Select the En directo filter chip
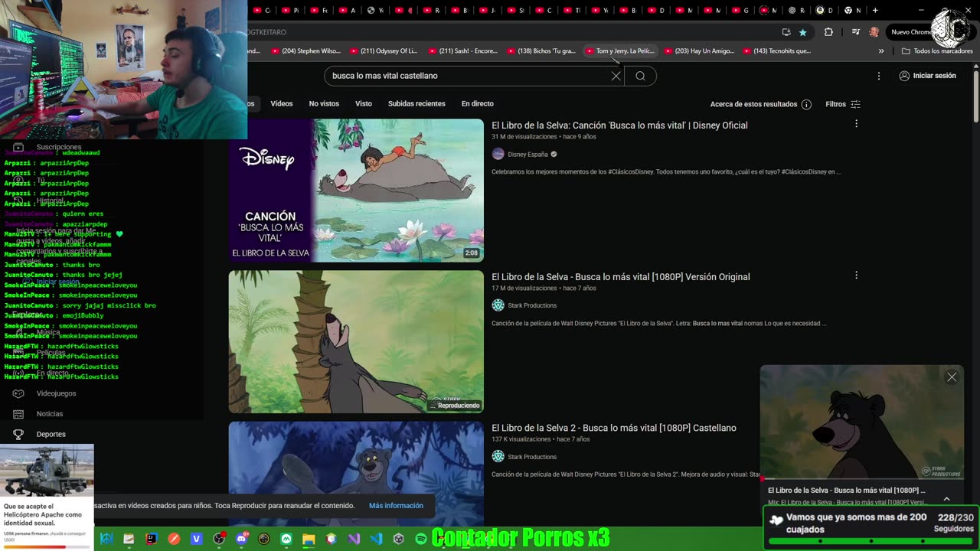Screen dimensions: 980x551 coord(478,103)
